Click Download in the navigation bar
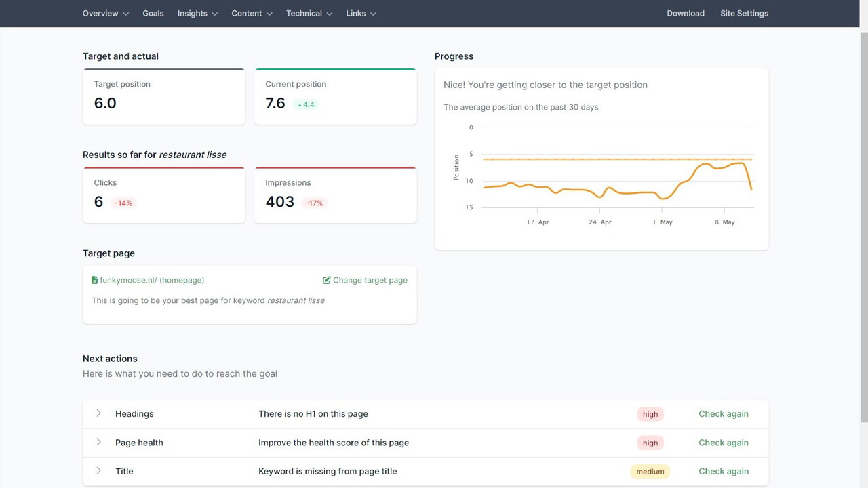This screenshot has height=488, width=868. point(685,13)
